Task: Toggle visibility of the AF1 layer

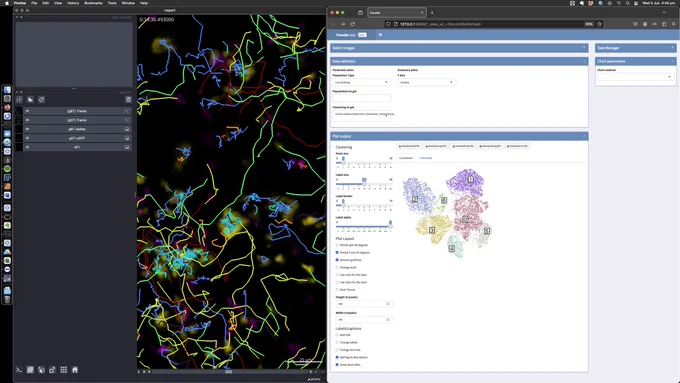Action: [x=27, y=147]
